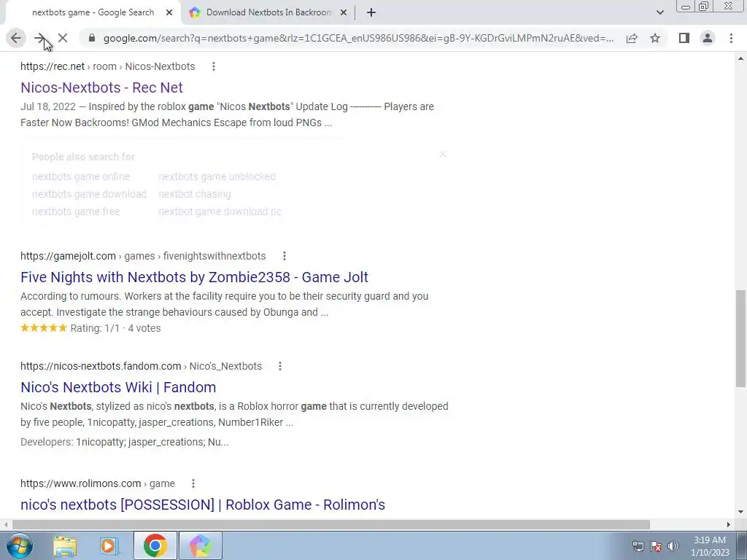Click the address bar URL field
Image resolution: width=747 pixels, height=560 pixels.
358,38
